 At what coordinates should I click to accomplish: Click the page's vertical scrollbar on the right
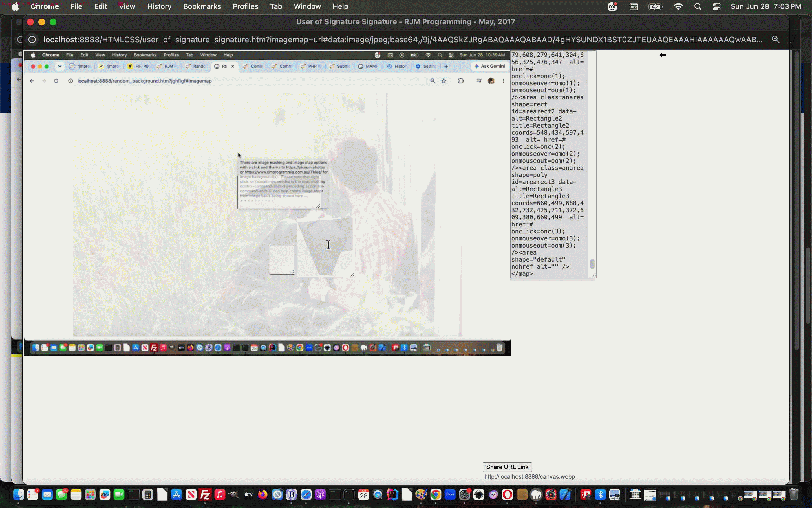[x=796, y=201]
